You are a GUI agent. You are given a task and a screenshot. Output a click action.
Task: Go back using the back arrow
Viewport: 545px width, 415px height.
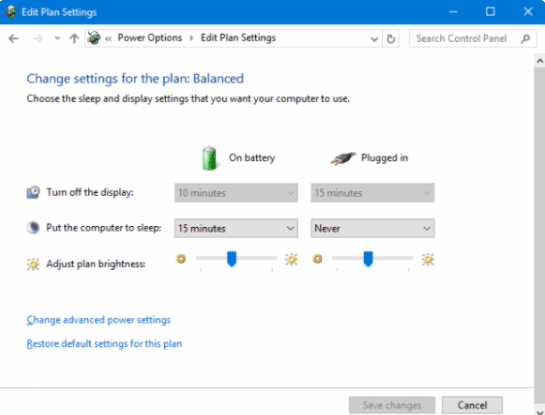14,38
